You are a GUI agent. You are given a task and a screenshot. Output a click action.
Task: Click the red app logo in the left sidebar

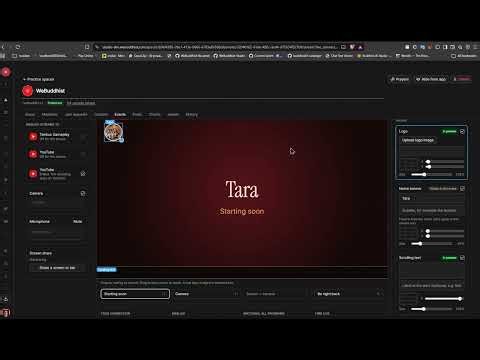tap(6, 72)
